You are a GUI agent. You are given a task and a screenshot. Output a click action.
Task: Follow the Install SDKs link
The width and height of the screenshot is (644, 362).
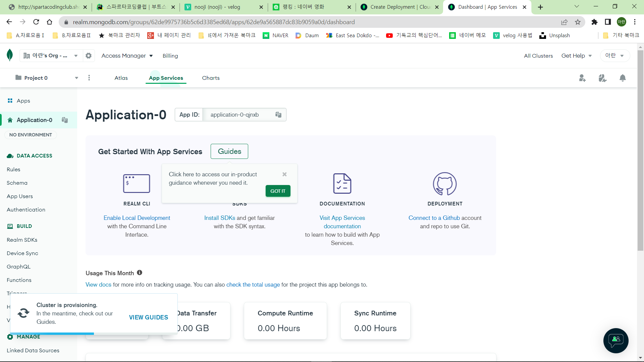[220, 218]
